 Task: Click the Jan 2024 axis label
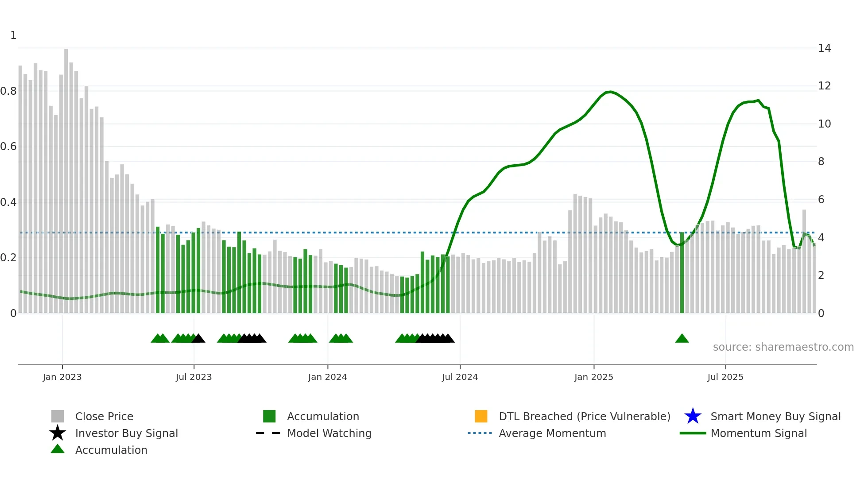(x=327, y=377)
